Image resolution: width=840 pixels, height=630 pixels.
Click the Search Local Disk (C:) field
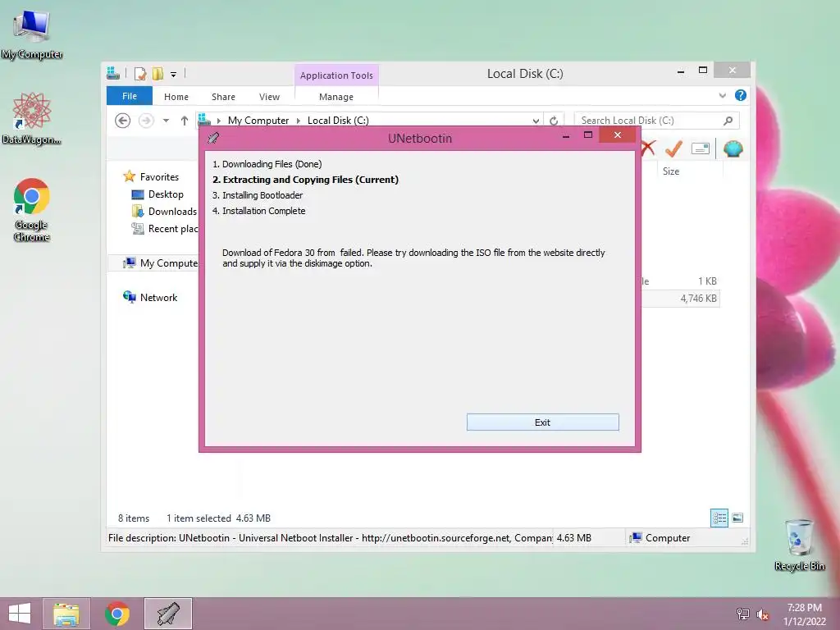[x=656, y=121]
